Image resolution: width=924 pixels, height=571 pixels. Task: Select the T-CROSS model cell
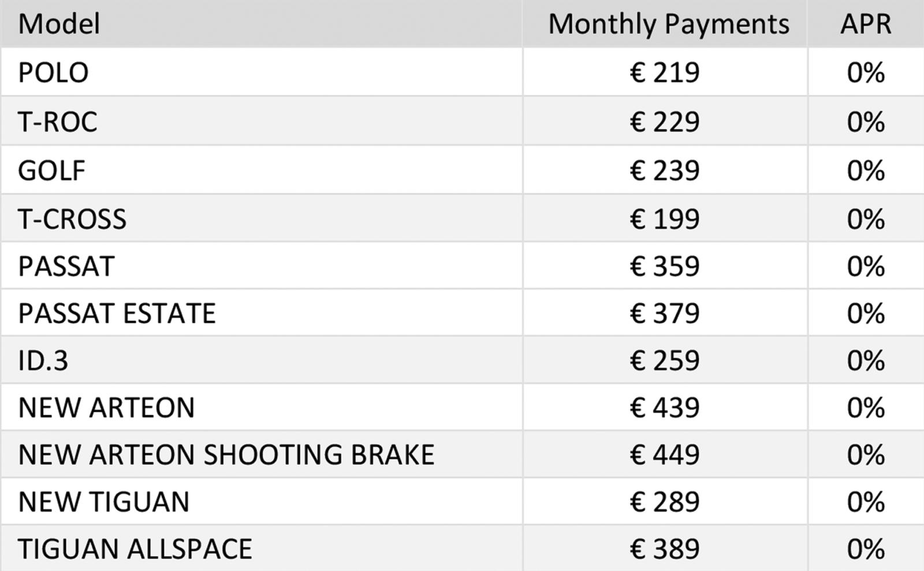tap(261, 218)
